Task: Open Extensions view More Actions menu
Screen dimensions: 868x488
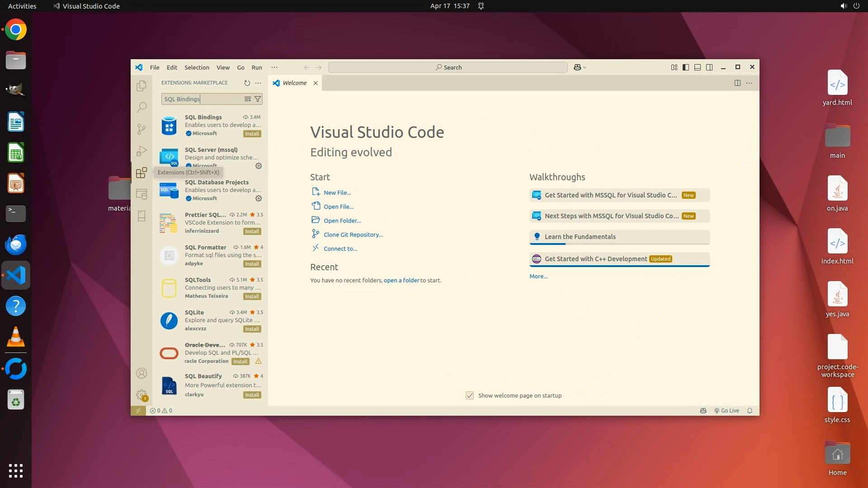Action: coord(258,83)
